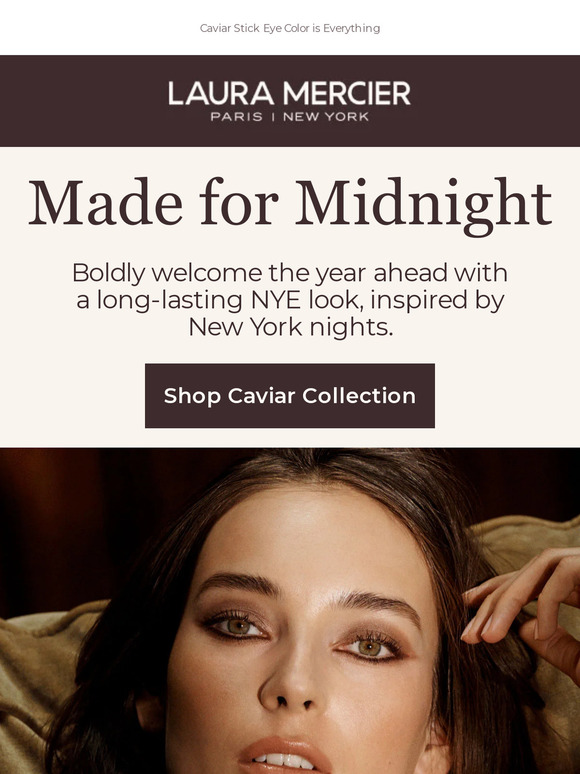Viewport: 580px width, 774px height.
Task: Click the Shop Caviar Collection button
Action: (290, 396)
